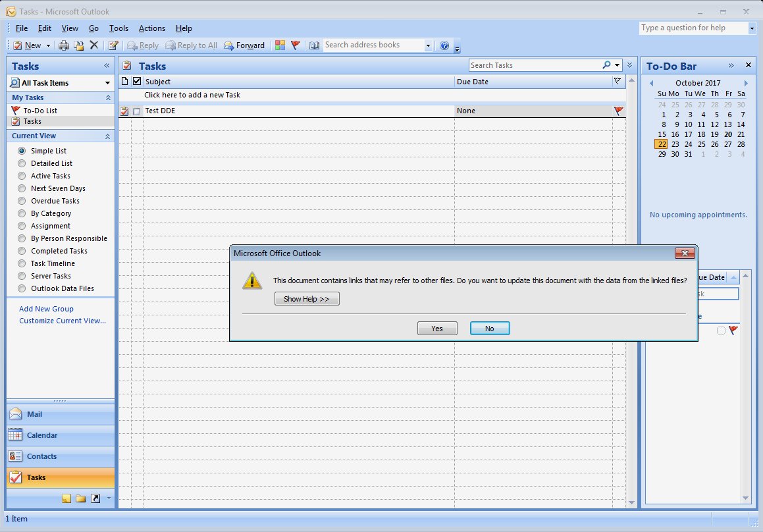Click the New task icon in toolbar
Image resolution: width=763 pixels, height=532 pixels.
[x=18, y=45]
